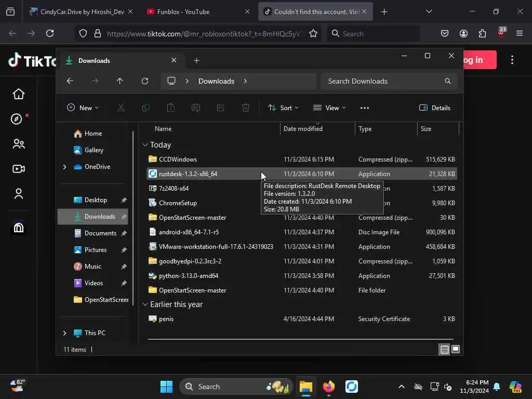This screenshot has width=532, height=399.
Task: Open Firefox application hamburger menu
Action: (519, 33)
